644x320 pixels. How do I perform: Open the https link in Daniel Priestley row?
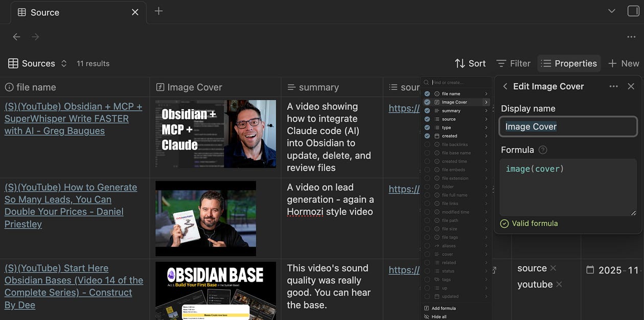tap(404, 189)
